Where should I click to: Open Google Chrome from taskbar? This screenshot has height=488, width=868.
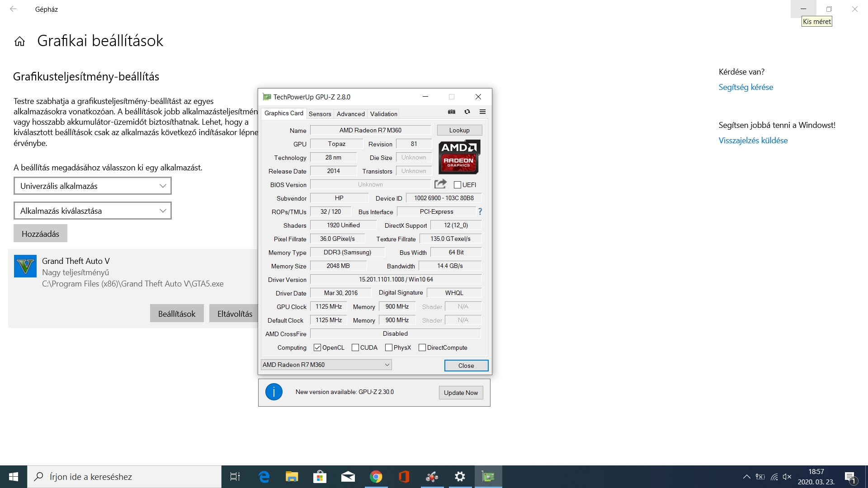(x=376, y=477)
